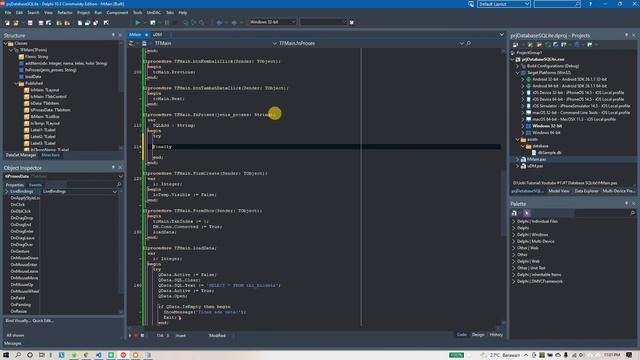Switch to the Design view tab
This screenshot has width=640, height=360.
(x=478, y=335)
